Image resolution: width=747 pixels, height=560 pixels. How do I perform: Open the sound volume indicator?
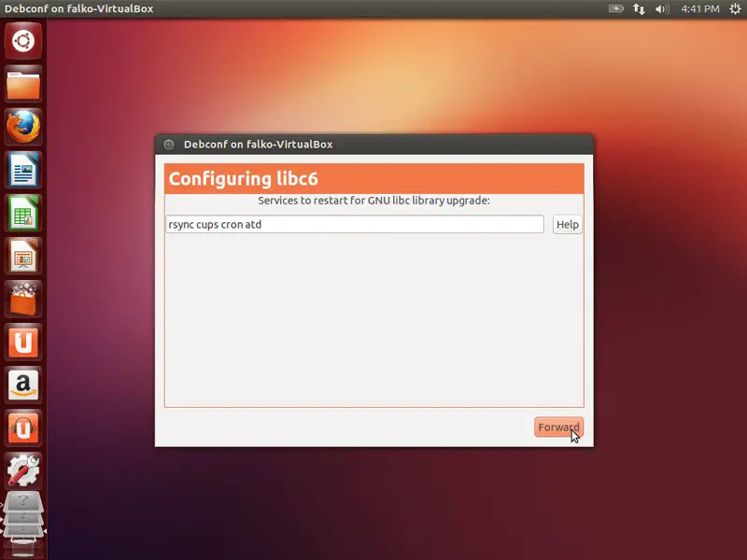tap(662, 8)
